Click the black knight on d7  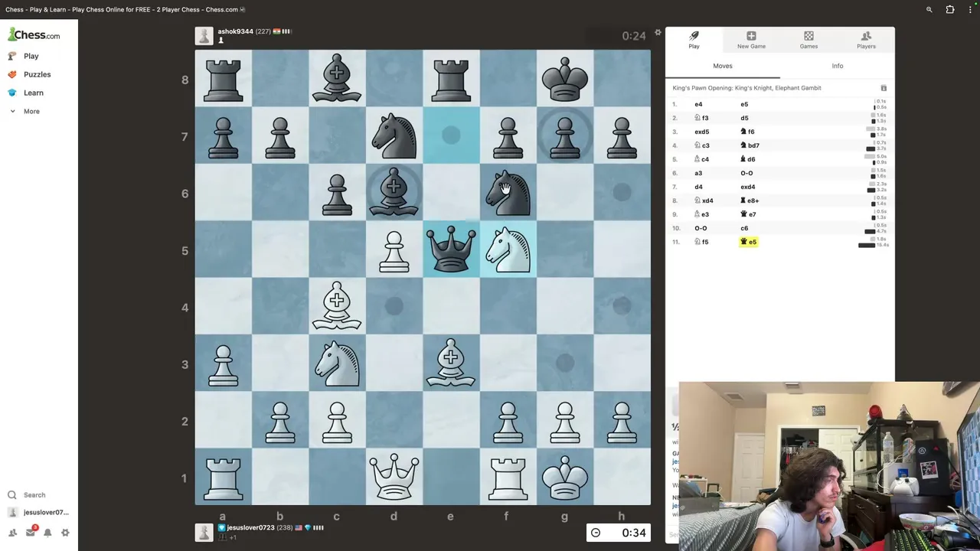[394, 135]
